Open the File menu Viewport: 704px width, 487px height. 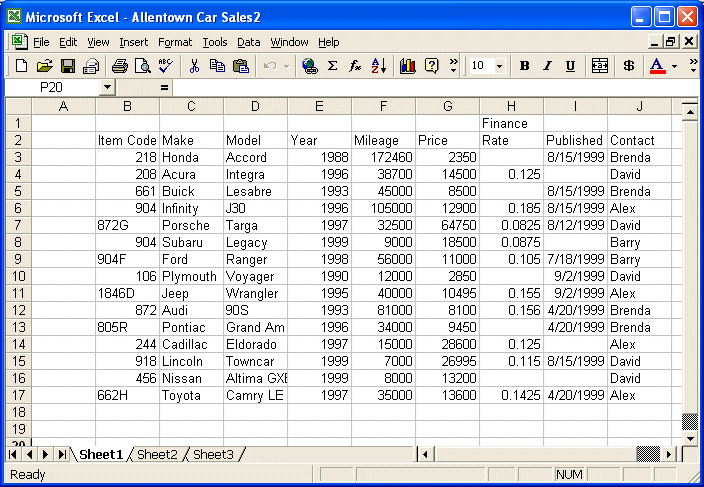pyautogui.click(x=41, y=42)
